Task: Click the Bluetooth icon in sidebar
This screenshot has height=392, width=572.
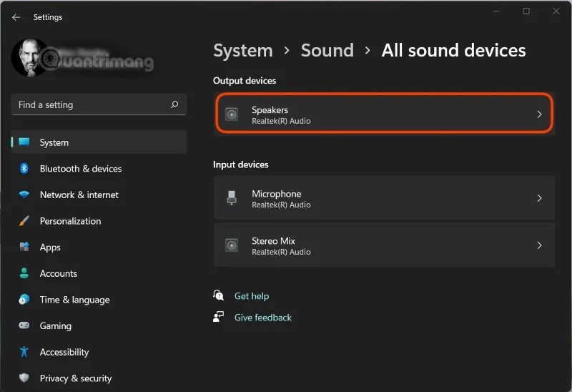Action: pyautogui.click(x=24, y=168)
